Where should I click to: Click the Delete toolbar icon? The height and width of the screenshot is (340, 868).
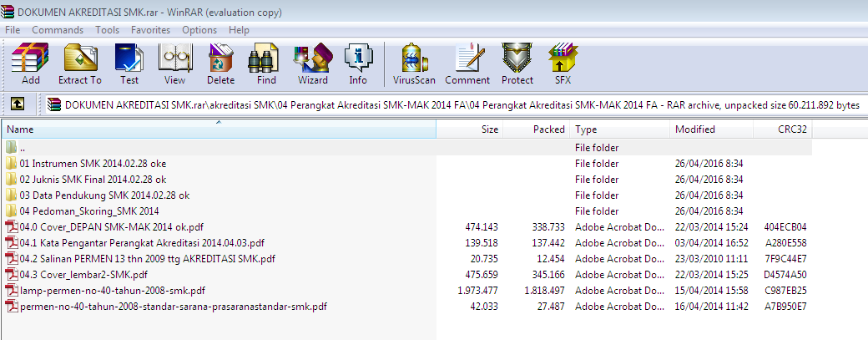pyautogui.click(x=221, y=64)
